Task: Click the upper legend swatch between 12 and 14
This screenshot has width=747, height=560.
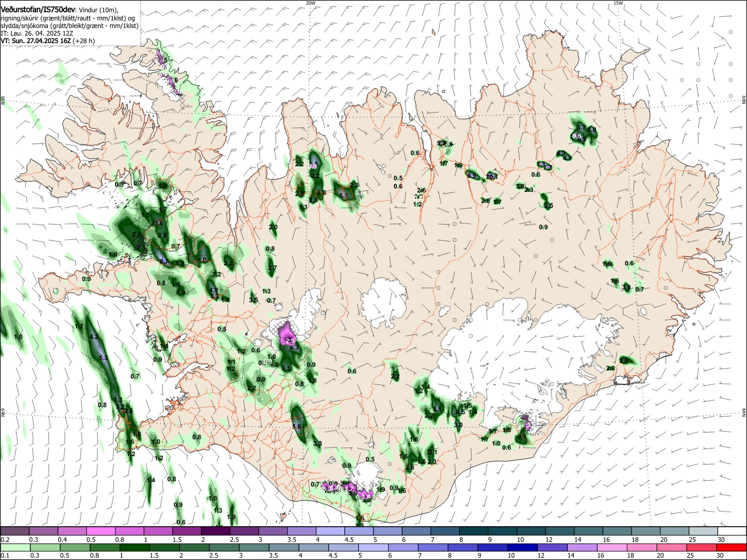Action: tap(560, 531)
